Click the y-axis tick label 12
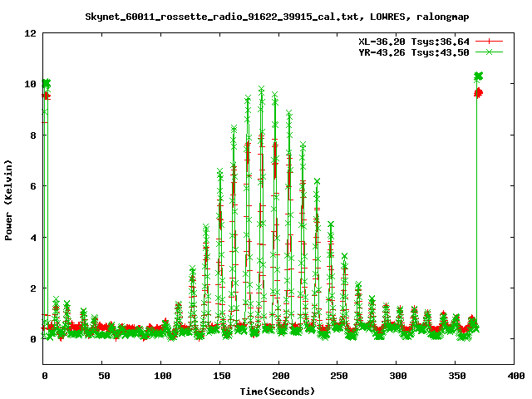 [30, 33]
